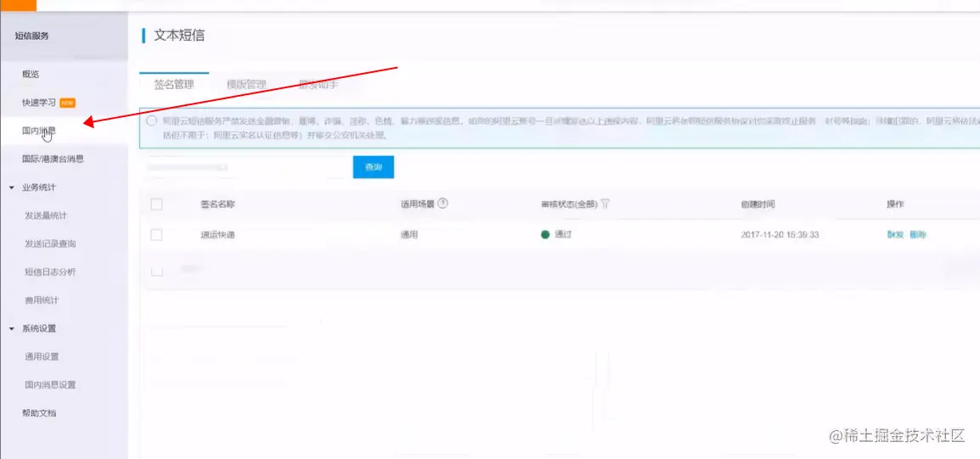The width and height of the screenshot is (980, 459).
Task: Open 费用统计 in the sidebar
Action: click(42, 300)
